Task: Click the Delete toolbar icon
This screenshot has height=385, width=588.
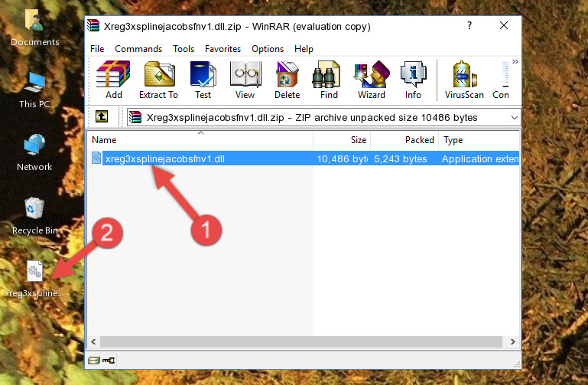Action: tap(287, 80)
